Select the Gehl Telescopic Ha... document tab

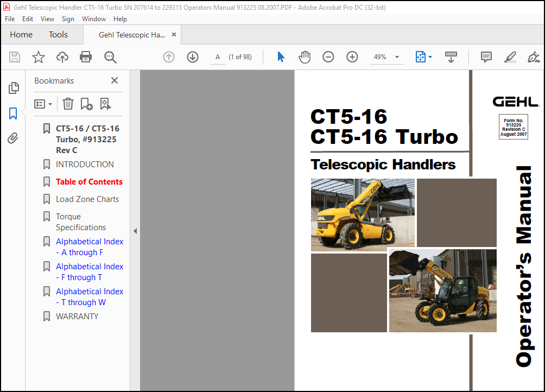(132, 35)
